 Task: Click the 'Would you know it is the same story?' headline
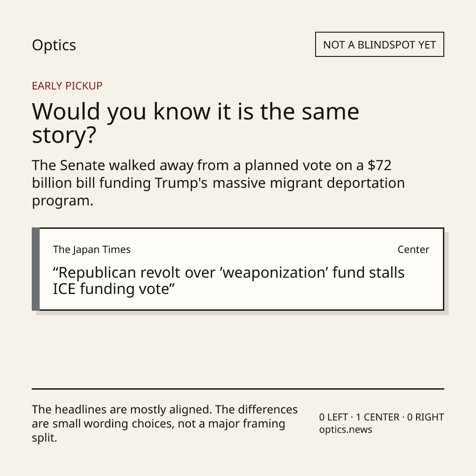196,123
